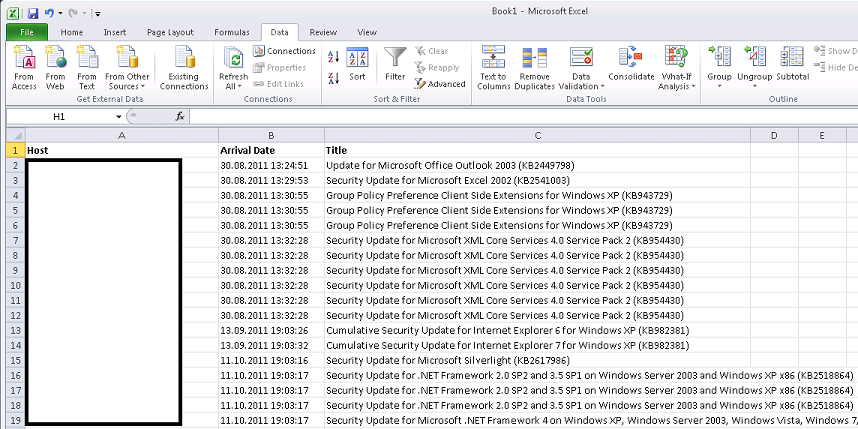Open the Sort dialog

tap(357, 65)
